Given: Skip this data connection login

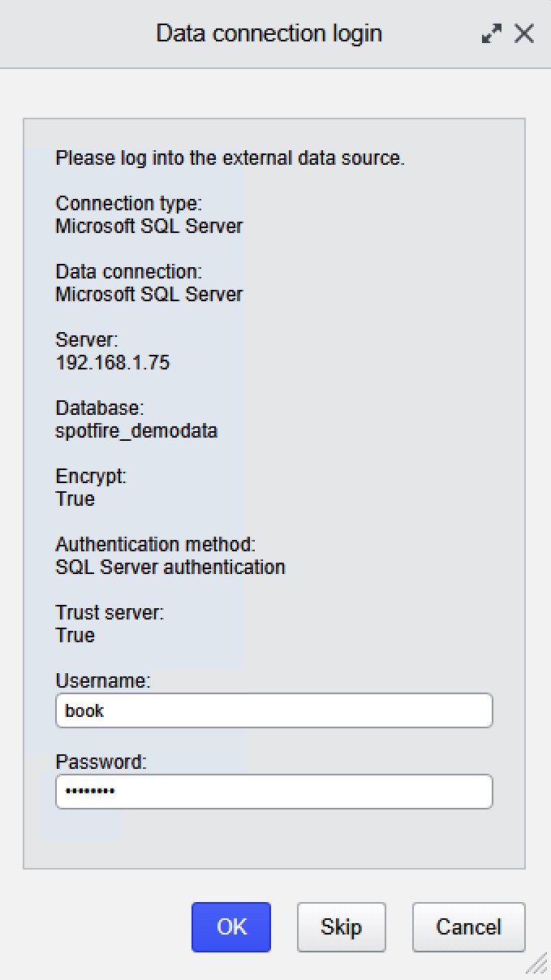Looking at the screenshot, I should [x=341, y=927].
